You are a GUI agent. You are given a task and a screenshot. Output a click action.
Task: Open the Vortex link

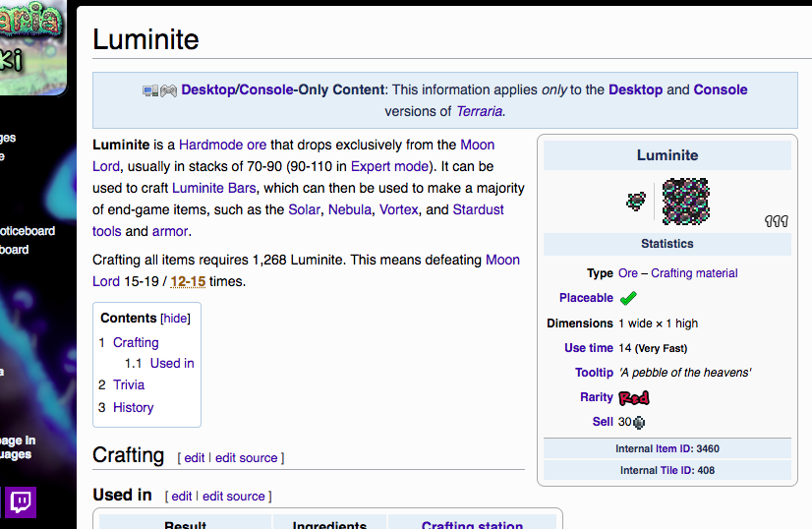(x=398, y=209)
